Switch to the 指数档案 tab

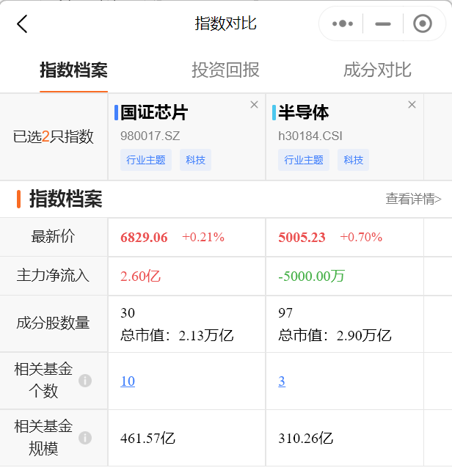pos(73,70)
